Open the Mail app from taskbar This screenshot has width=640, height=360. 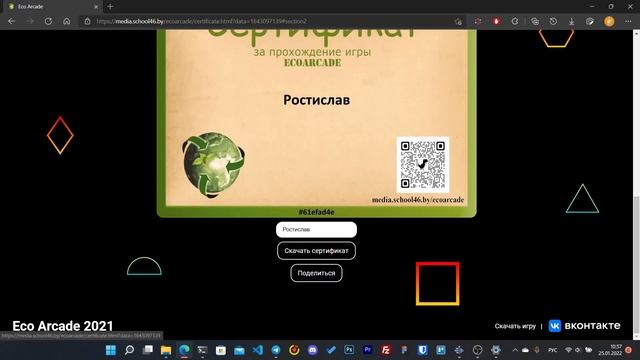[239, 350]
